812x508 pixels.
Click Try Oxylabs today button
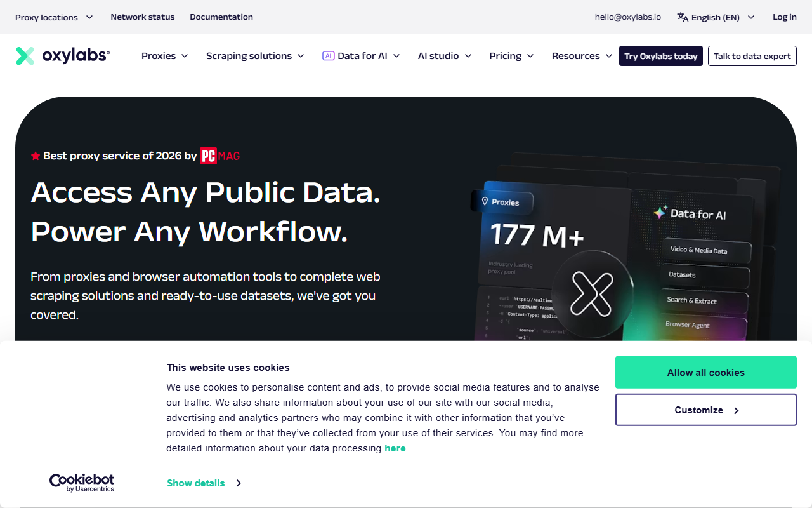tap(661, 56)
